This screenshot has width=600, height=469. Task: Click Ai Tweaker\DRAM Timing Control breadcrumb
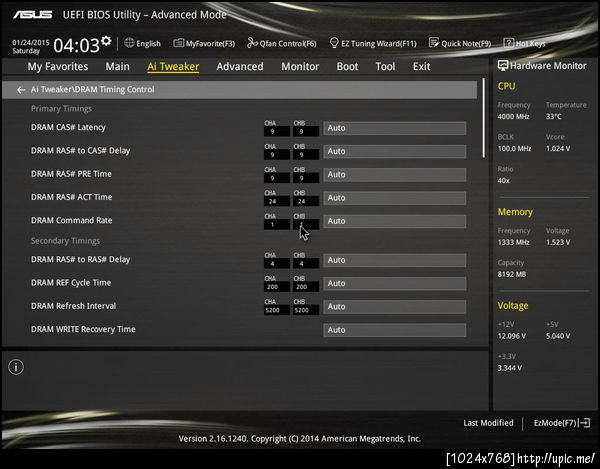[x=93, y=90]
